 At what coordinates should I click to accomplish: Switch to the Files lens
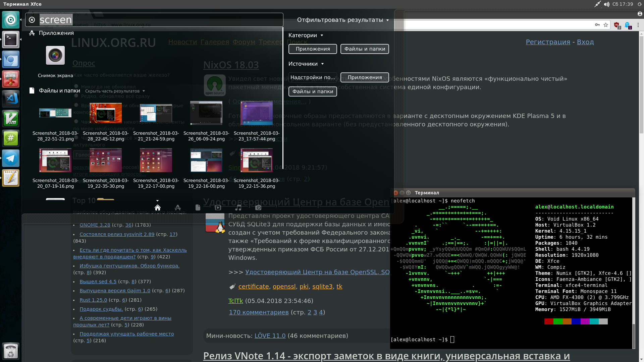click(198, 207)
